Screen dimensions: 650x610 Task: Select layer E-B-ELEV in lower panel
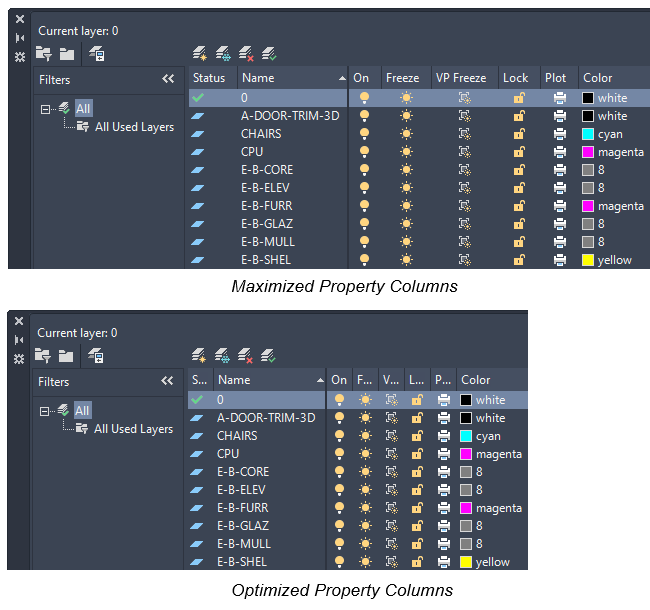click(241, 490)
